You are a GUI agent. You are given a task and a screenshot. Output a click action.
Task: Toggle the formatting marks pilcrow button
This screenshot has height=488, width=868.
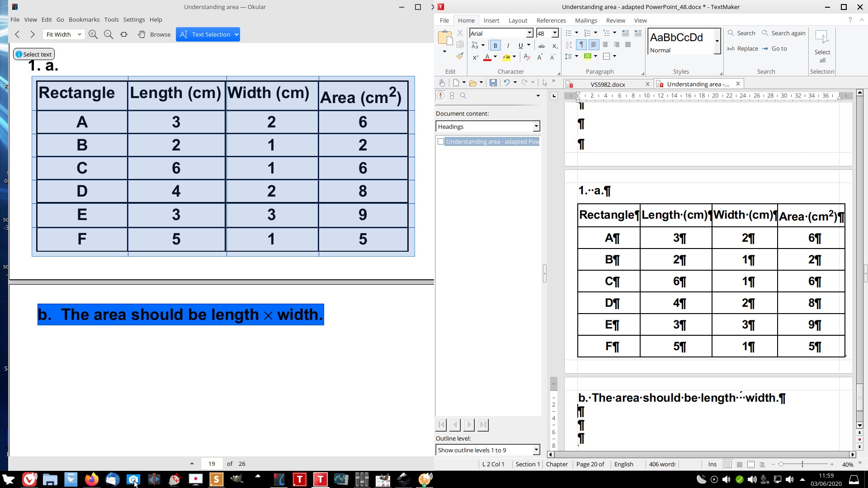tap(581, 45)
